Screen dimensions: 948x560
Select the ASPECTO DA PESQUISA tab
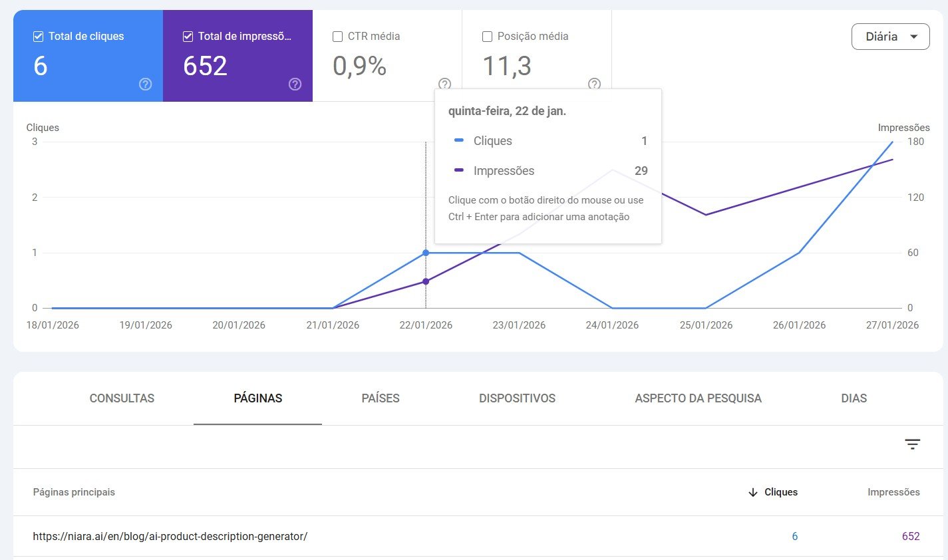(x=698, y=398)
